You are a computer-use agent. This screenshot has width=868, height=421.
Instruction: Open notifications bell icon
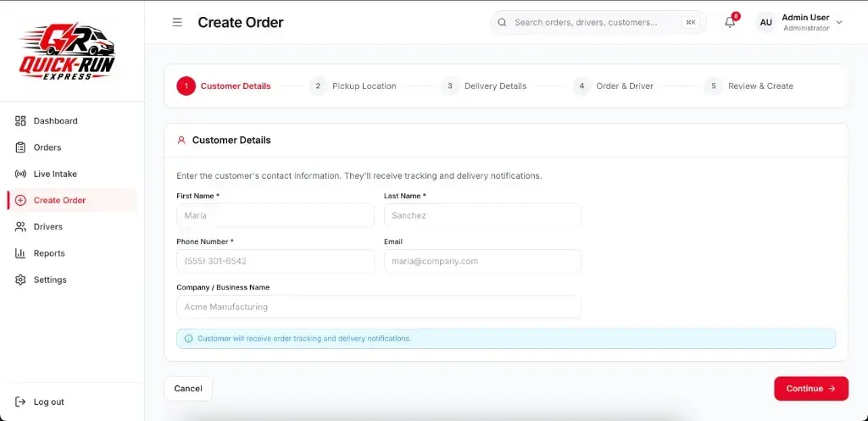pyautogui.click(x=730, y=22)
